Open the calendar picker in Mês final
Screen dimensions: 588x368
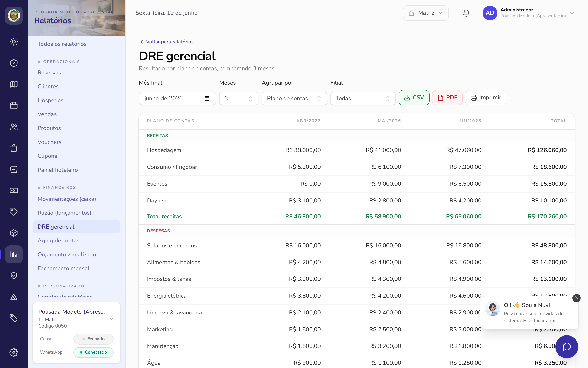[x=207, y=98]
